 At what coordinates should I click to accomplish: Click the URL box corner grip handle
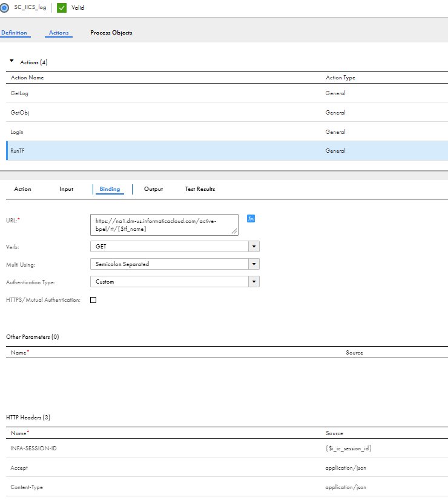(234, 232)
